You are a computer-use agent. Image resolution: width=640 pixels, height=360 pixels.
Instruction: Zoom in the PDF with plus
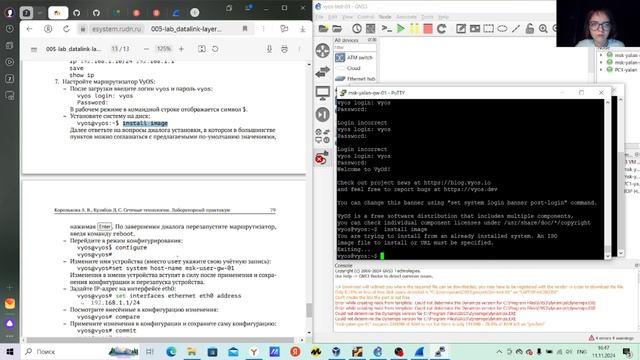[x=181, y=49]
